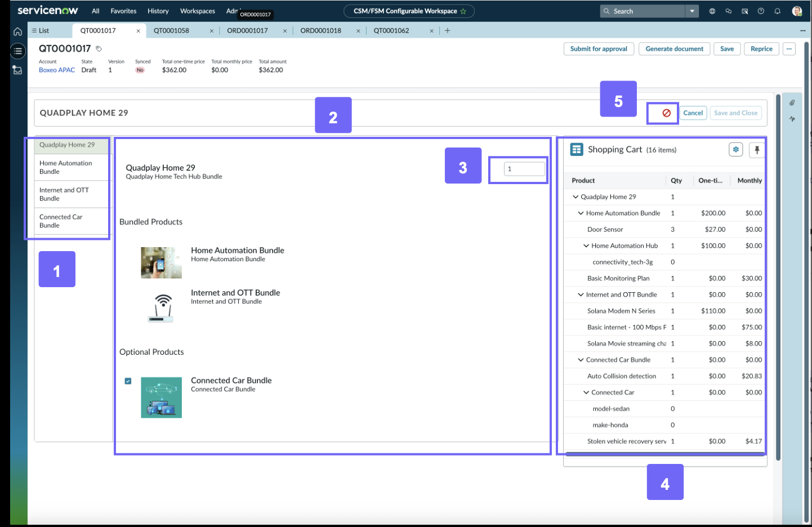Pin the Shopping Cart panel
Viewport: 812px width, 527px height.
pyautogui.click(x=757, y=150)
